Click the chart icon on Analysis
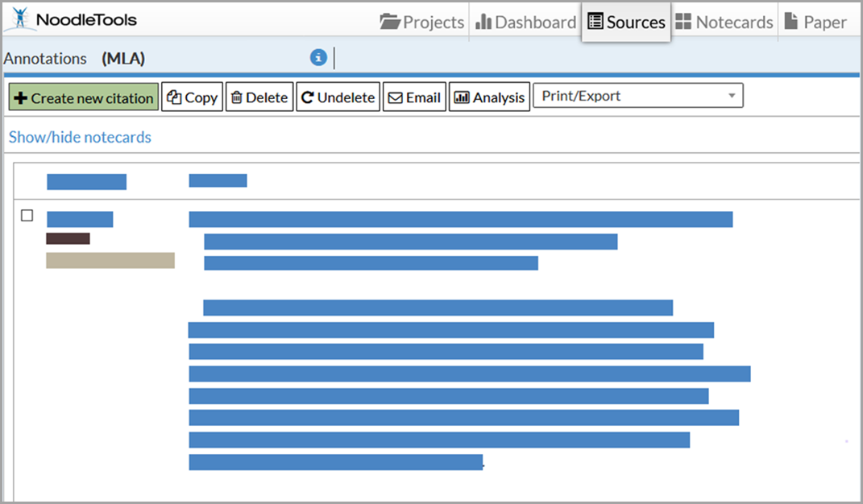Viewport: 863px width, 504px height. click(462, 97)
